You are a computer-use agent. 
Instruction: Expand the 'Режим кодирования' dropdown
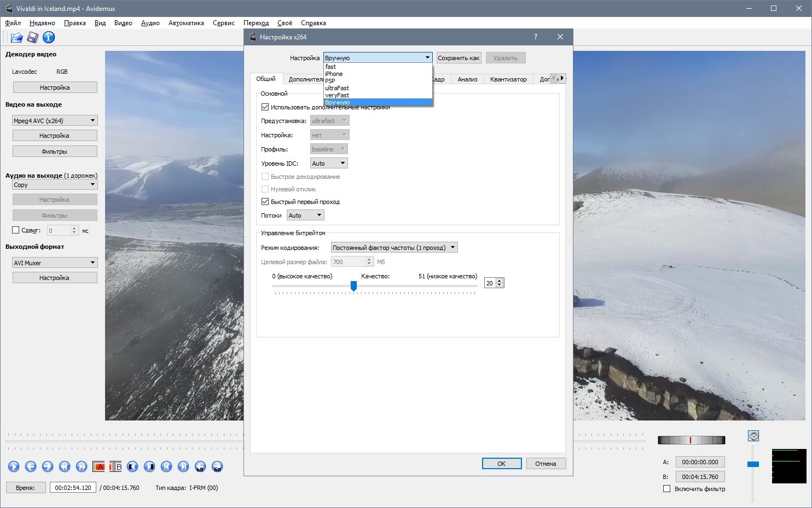click(x=394, y=248)
